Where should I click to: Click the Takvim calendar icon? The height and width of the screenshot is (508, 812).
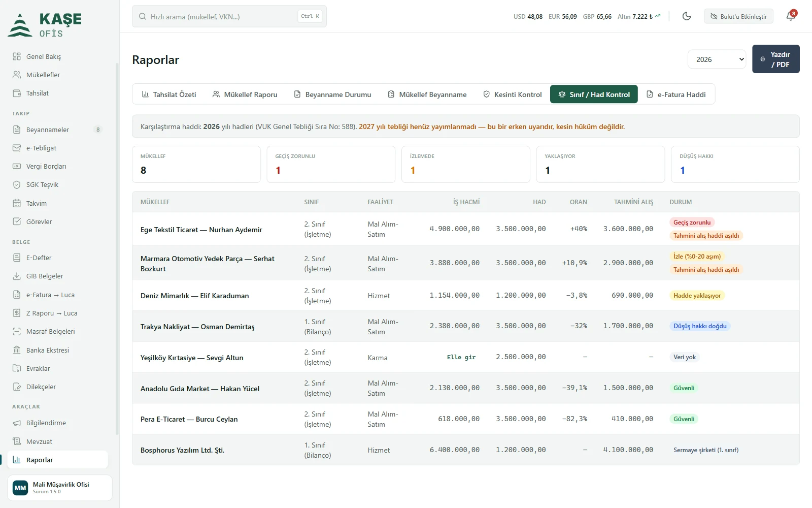[17, 203]
